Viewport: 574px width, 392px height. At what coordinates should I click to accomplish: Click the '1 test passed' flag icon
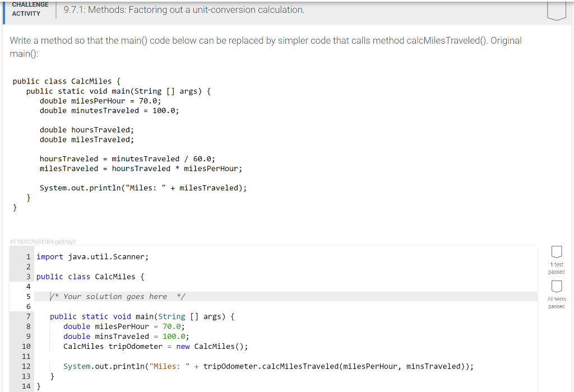click(x=557, y=252)
